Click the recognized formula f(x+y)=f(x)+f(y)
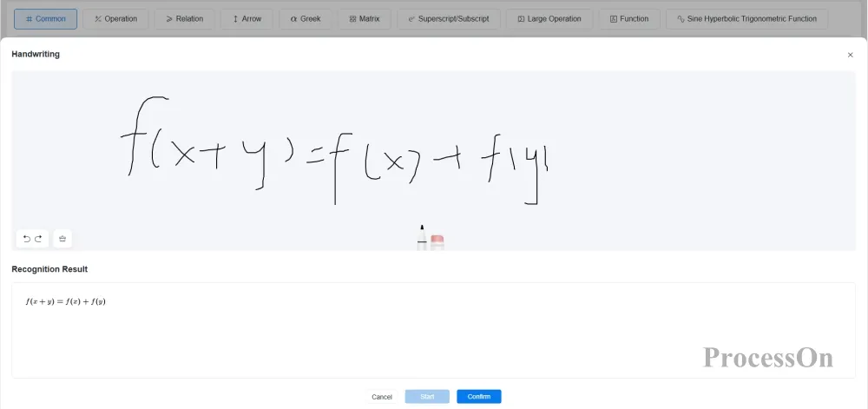Image resolution: width=868 pixels, height=409 pixels. [66, 302]
